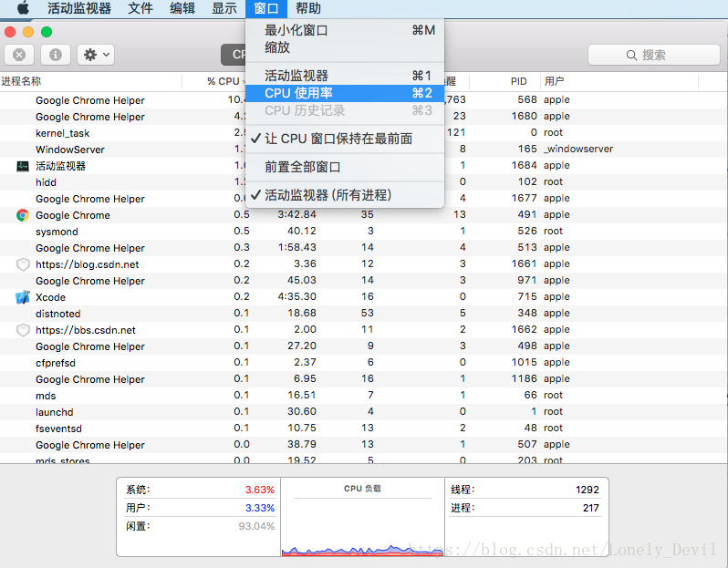
Task: Select the distnoted process row
Action: click(364, 314)
